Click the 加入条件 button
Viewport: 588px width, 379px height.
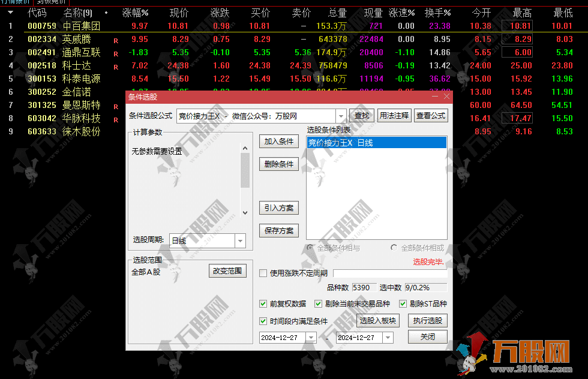pos(278,142)
